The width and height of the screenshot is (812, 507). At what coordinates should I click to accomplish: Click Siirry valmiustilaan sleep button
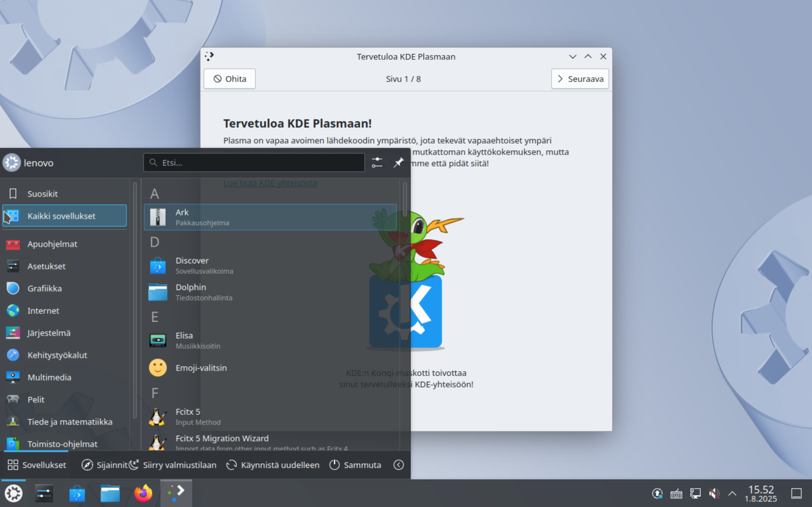(173, 465)
